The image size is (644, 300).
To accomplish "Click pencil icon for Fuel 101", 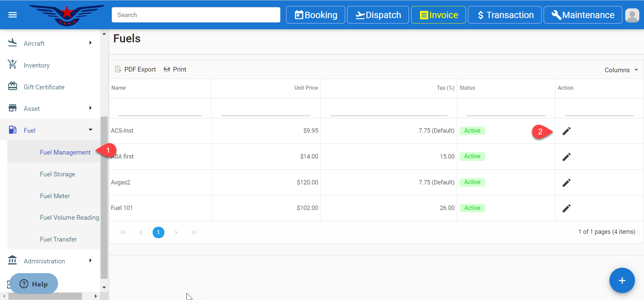I will pos(566,208).
